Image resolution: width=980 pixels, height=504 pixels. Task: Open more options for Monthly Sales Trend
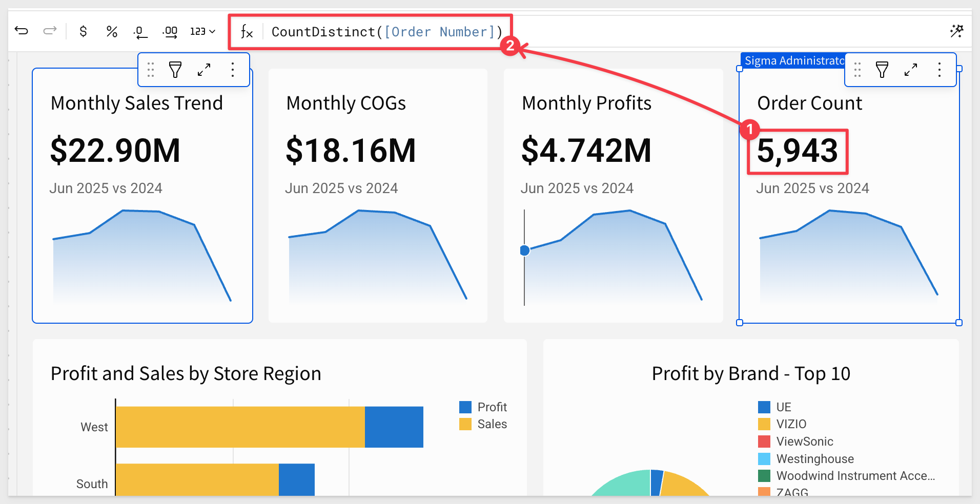click(233, 70)
